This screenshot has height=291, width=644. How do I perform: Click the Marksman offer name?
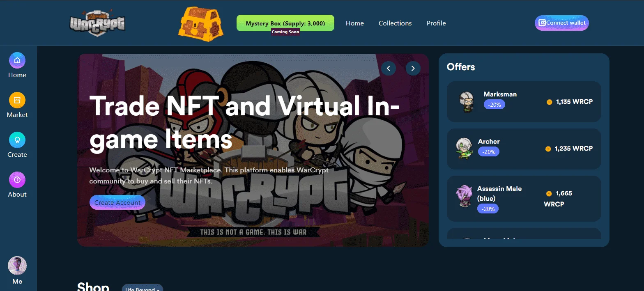point(500,94)
